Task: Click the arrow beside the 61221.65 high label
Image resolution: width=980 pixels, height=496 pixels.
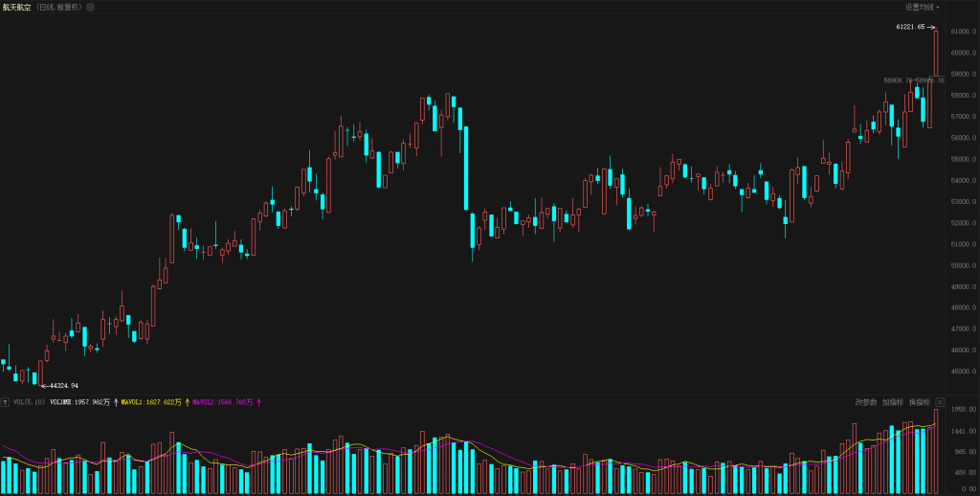Action: click(931, 27)
